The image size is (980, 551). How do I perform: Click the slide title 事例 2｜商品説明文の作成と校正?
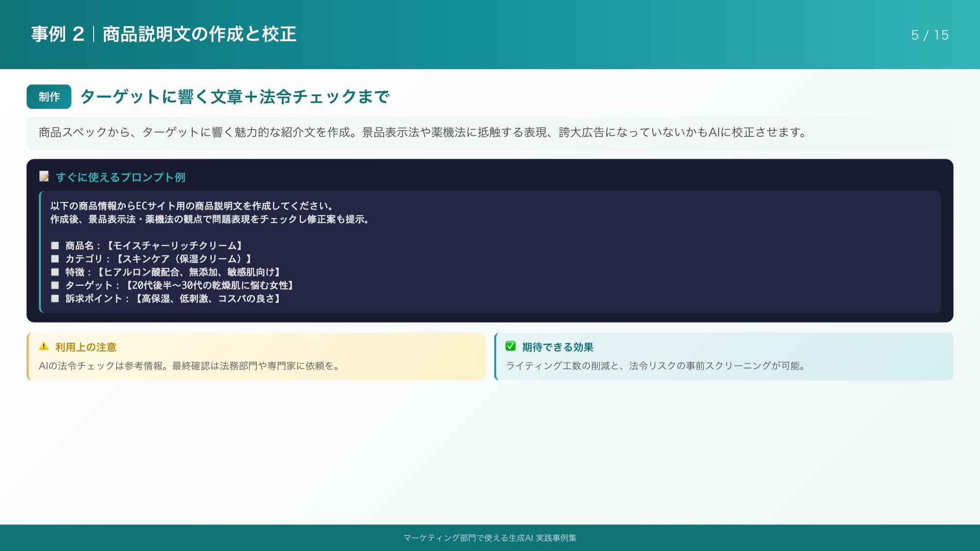click(x=164, y=34)
